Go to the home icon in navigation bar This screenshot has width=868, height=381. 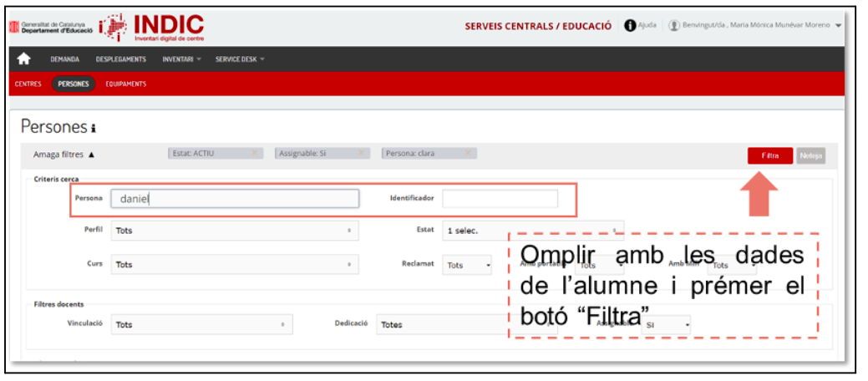point(23,59)
